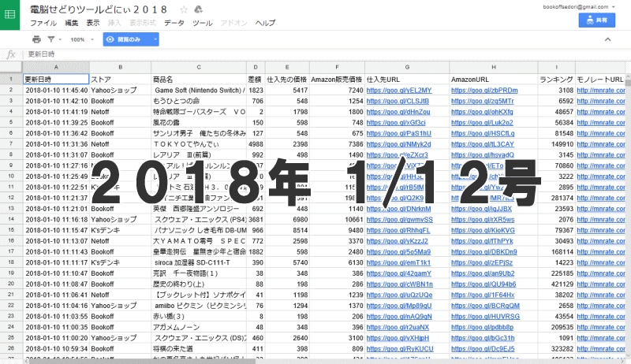Open the AmazonURL link for 大YAMATO零号
This screenshot has width=631, height=364.
[482, 241]
